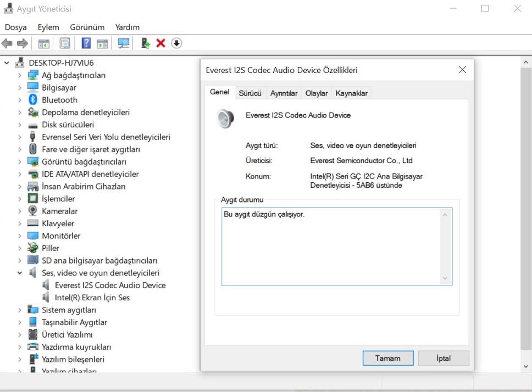Open the Yardım menu
Image resolution: width=532 pixels, height=392 pixels.
[128, 27]
